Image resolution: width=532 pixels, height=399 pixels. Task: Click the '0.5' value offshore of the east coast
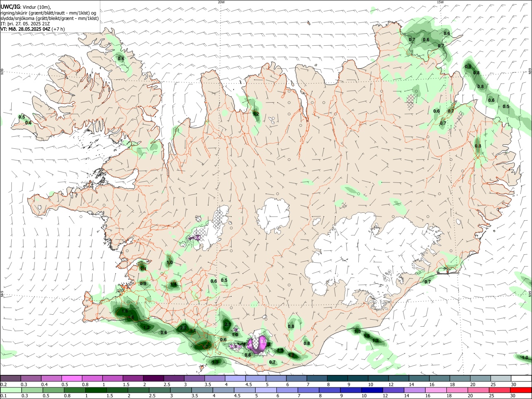[x=506, y=107]
